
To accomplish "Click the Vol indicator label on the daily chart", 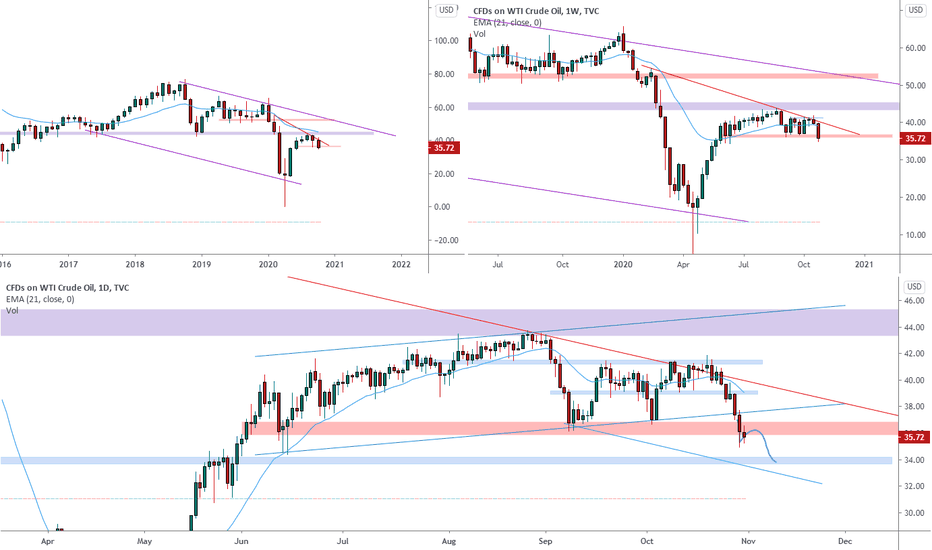I will pos(12,310).
